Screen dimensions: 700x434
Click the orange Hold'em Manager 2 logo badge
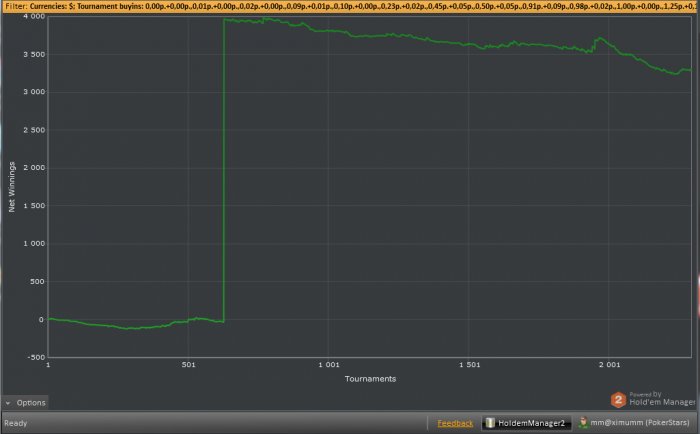[x=619, y=399]
